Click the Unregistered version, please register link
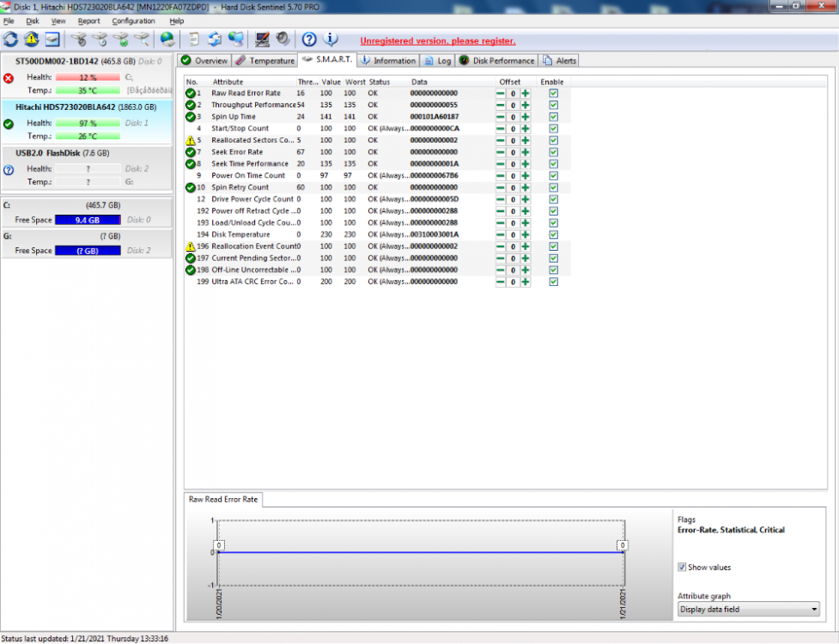The width and height of the screenshot is (839, 644). click(x=438, y=41)
